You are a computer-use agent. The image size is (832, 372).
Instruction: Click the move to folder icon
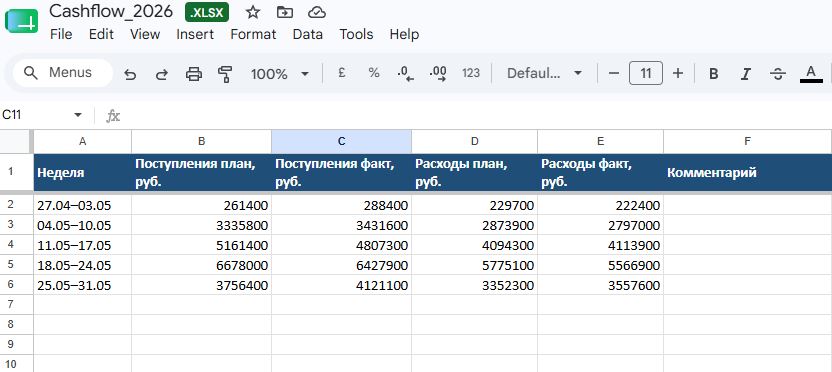point(285,12)
